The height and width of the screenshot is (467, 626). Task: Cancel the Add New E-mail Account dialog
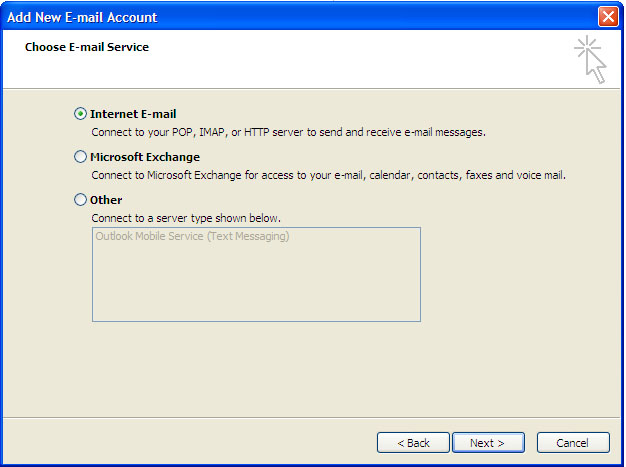[573, 443]
